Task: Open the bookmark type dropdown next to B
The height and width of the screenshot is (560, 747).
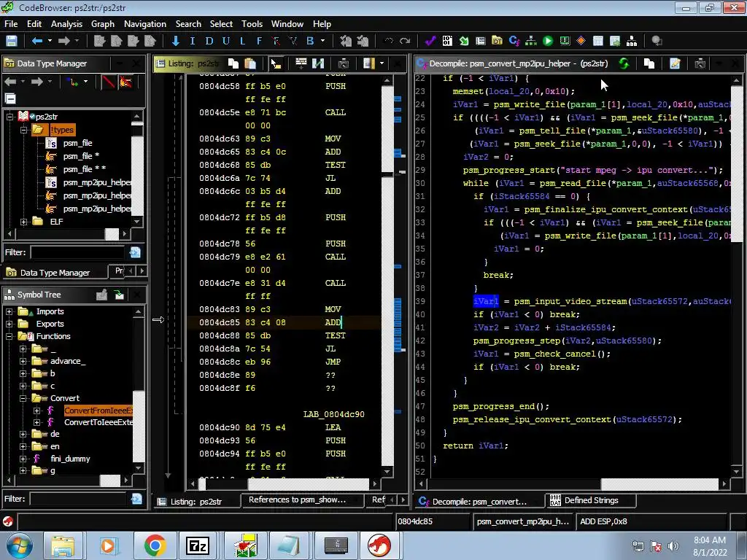Action: point(323,41)
